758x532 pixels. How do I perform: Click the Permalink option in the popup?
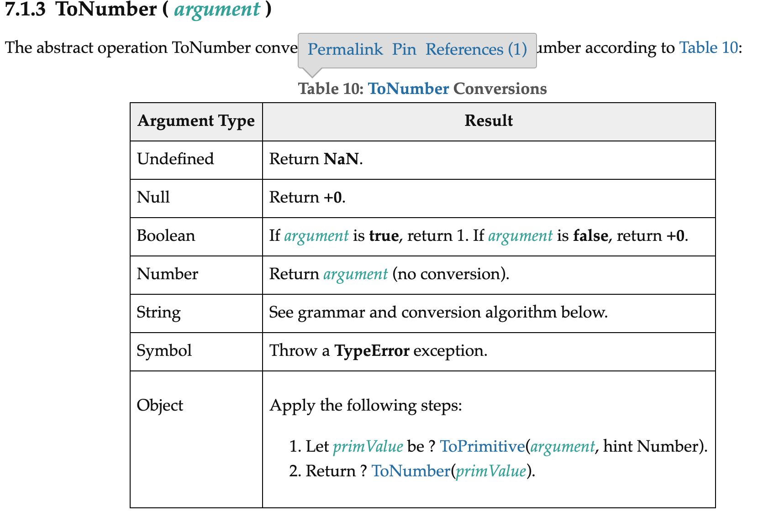345,49
